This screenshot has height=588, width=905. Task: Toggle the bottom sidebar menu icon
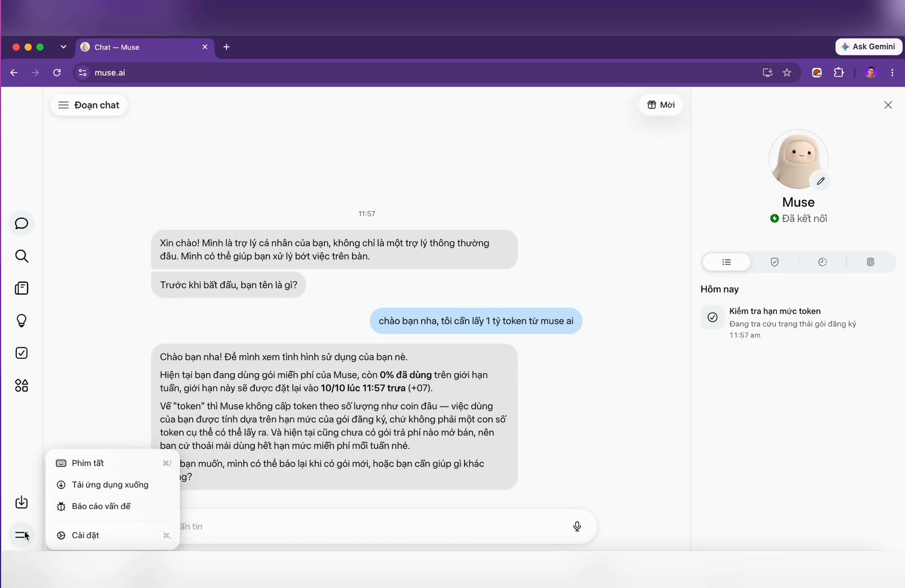22,535
